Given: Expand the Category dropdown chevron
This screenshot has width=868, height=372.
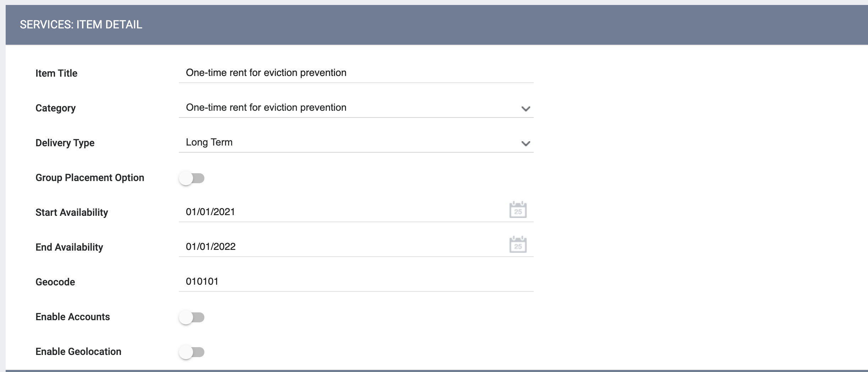Looking at the screenshot, I should [526, 109].
